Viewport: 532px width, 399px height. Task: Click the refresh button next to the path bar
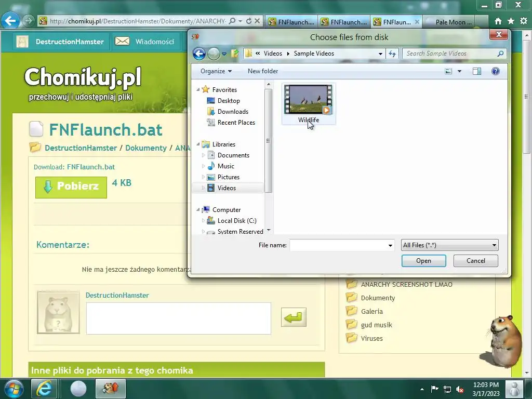coord(392,54)
